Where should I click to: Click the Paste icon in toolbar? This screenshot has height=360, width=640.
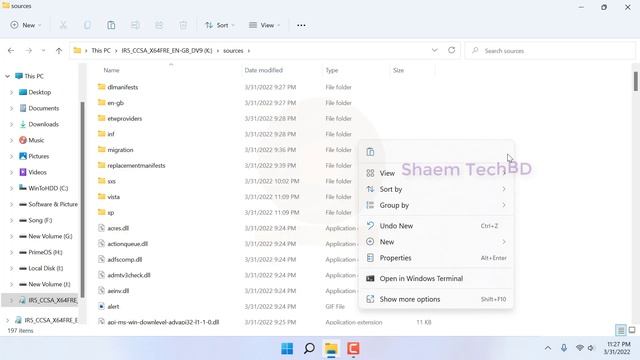111,25
